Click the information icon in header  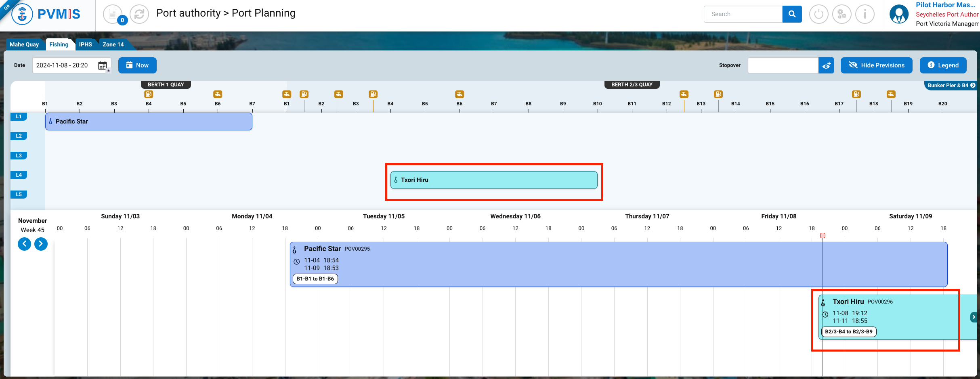(865, 14)
